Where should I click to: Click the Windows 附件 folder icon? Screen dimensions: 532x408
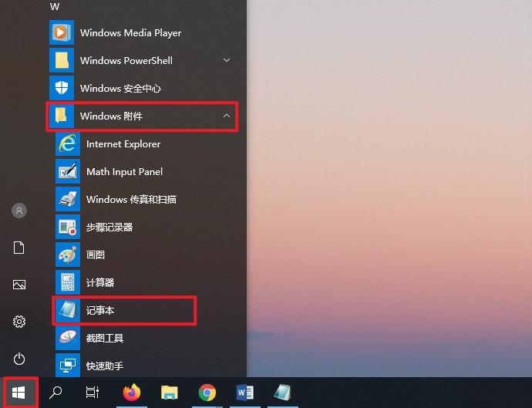pyautogui.click(x=62, y=116)
